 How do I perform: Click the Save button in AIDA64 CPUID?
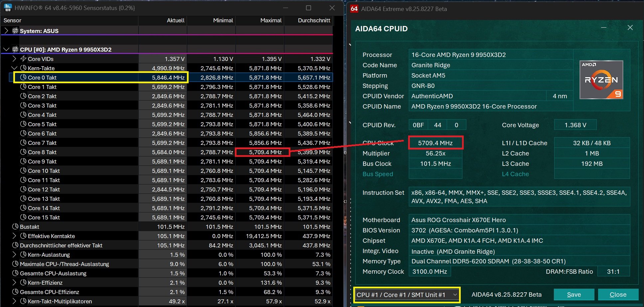coord(574,295)
